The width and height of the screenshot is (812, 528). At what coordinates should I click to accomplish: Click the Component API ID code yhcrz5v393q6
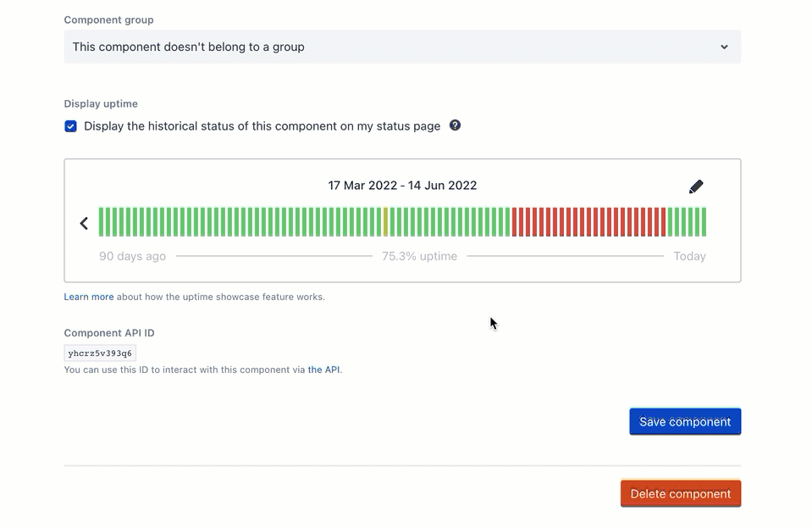[100, 353]
